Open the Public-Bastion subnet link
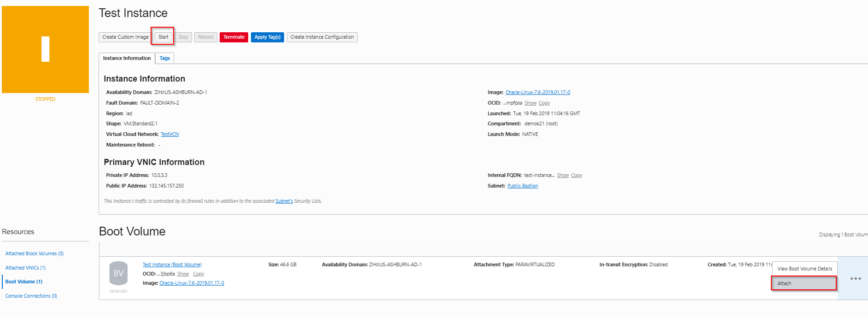 click(x=522, y=186)
